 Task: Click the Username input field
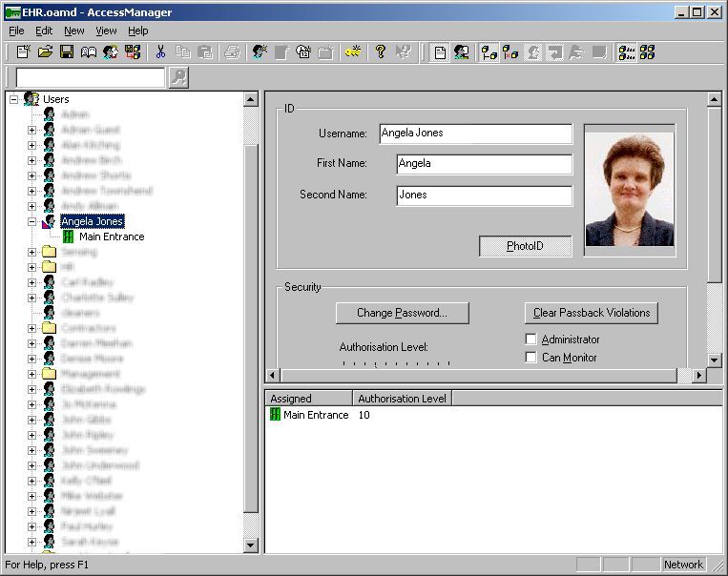coord(475,134)
